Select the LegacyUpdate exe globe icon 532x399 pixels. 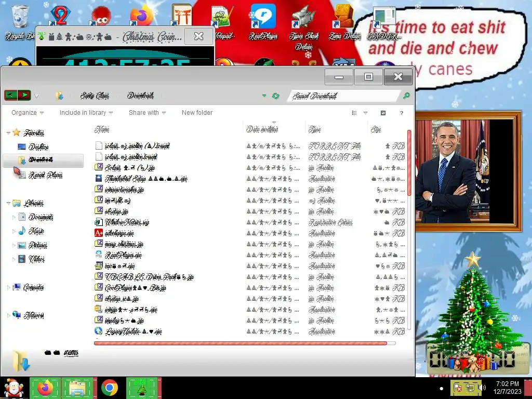98,331
